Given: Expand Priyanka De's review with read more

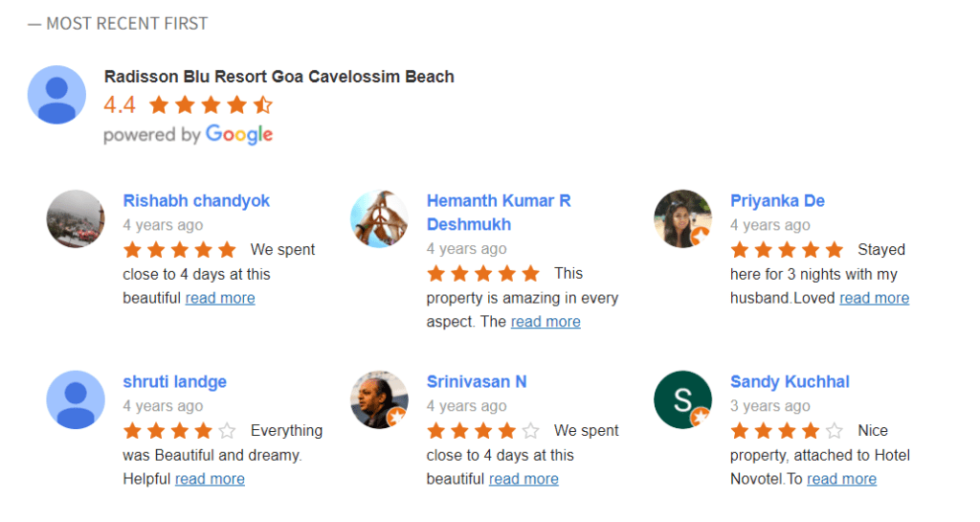Looking at the screenshot, I should pyautogui.click(x=874, y=298).
